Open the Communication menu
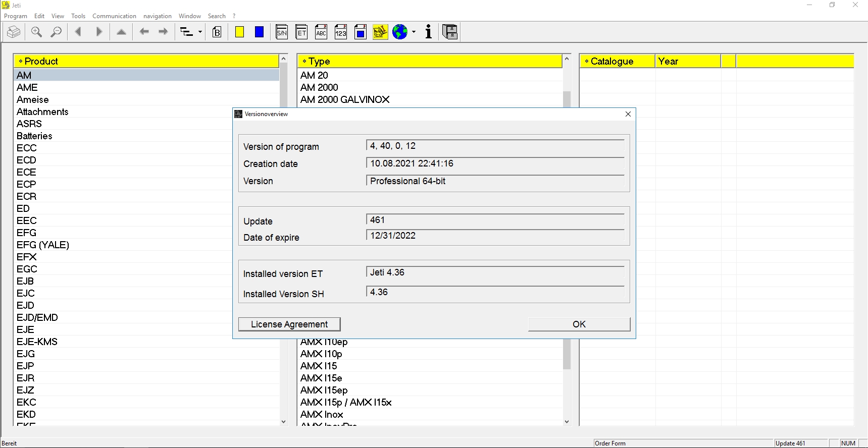The image size is (868, 448). [115, 16]
